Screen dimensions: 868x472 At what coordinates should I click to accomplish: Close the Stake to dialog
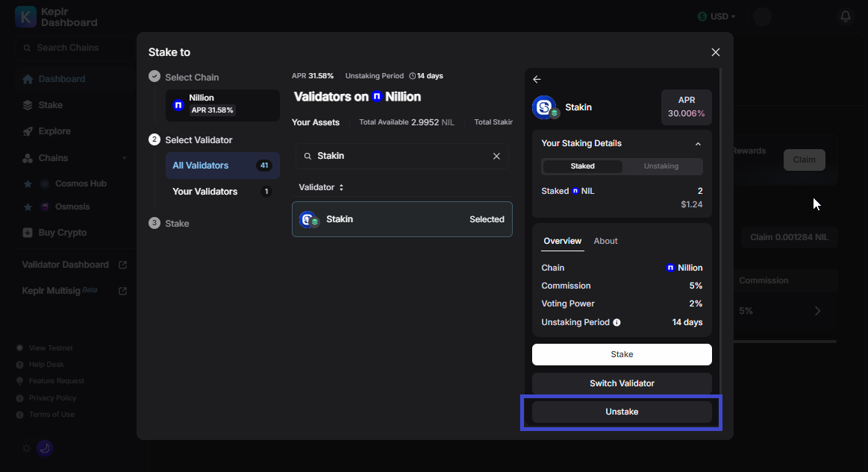pos(716,52)
